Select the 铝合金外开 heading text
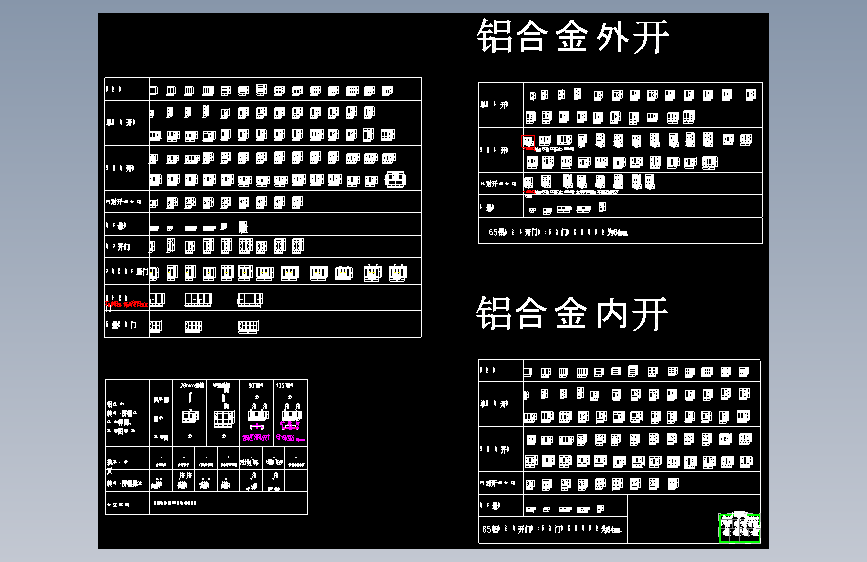Screen dimensions: 867x562 573,37
